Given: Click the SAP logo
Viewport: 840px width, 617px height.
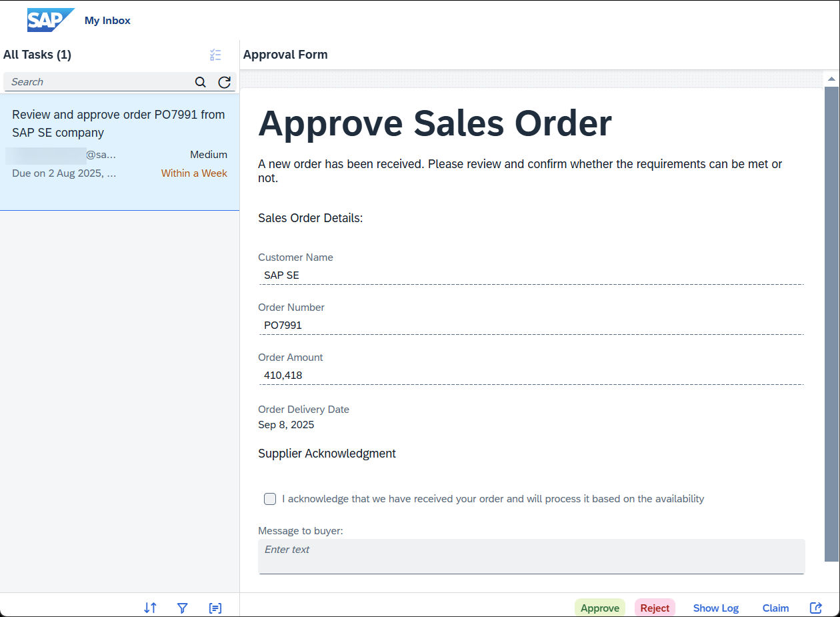Looking at the screenshot, I should 51,20.
